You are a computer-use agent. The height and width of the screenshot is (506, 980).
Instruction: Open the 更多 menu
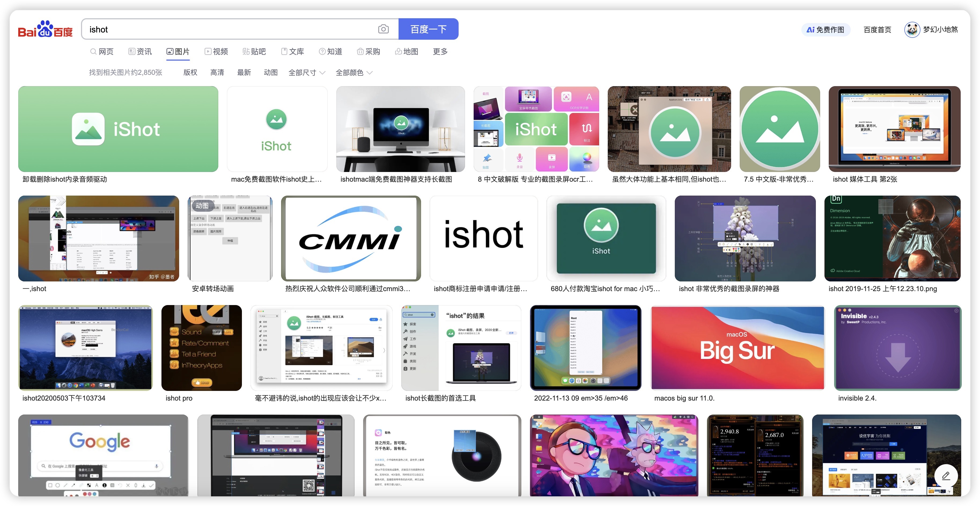point(440,52)
